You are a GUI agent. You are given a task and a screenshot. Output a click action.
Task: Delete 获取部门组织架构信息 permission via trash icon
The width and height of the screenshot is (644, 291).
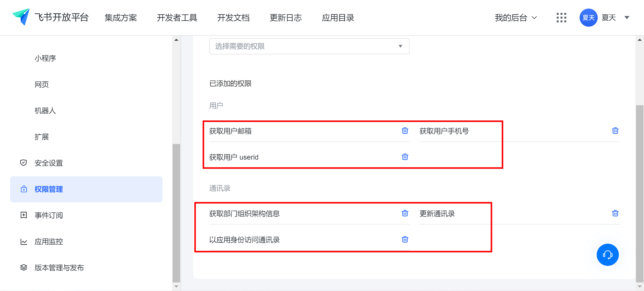[x=405, y=213]
